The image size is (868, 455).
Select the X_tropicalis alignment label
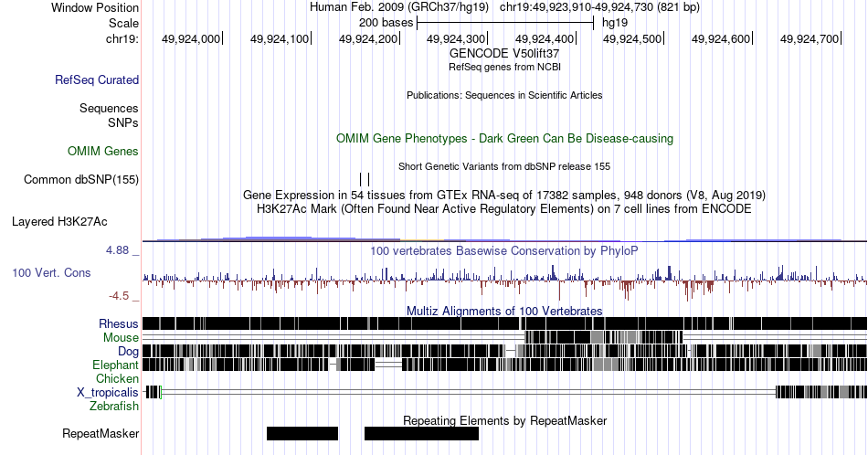coord(108,393)
